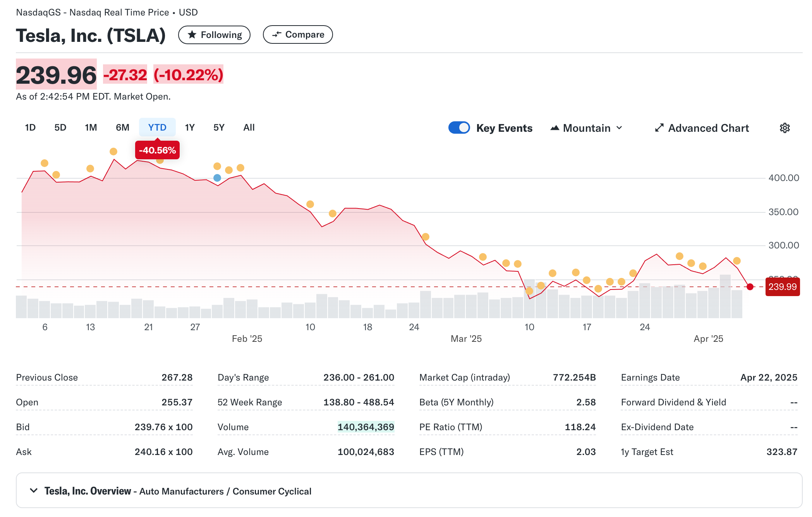Screen dimensions: 812x517
Task: Open the Advanced Chart link
Action: click(702, 128)
